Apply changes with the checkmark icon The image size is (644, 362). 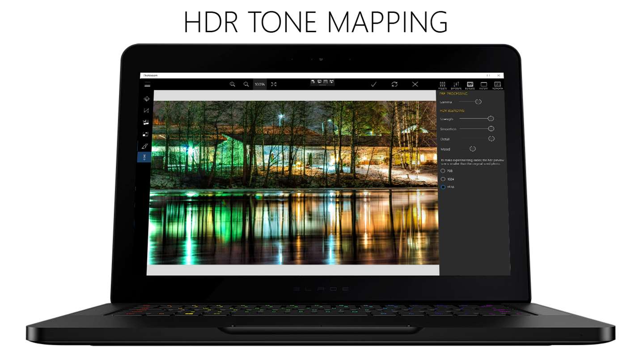(374, 84)
